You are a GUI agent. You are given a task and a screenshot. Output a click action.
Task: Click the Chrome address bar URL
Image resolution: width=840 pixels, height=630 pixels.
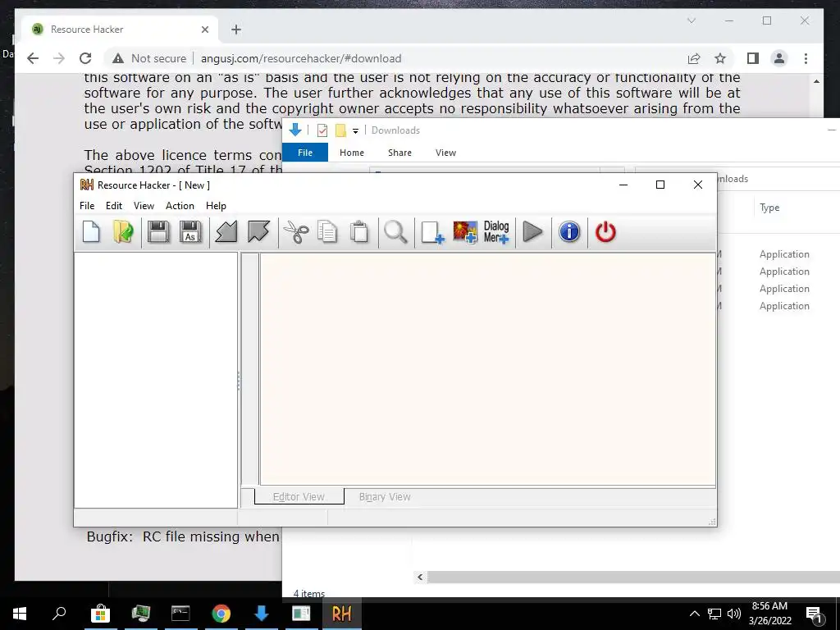(x=301, y=58)
